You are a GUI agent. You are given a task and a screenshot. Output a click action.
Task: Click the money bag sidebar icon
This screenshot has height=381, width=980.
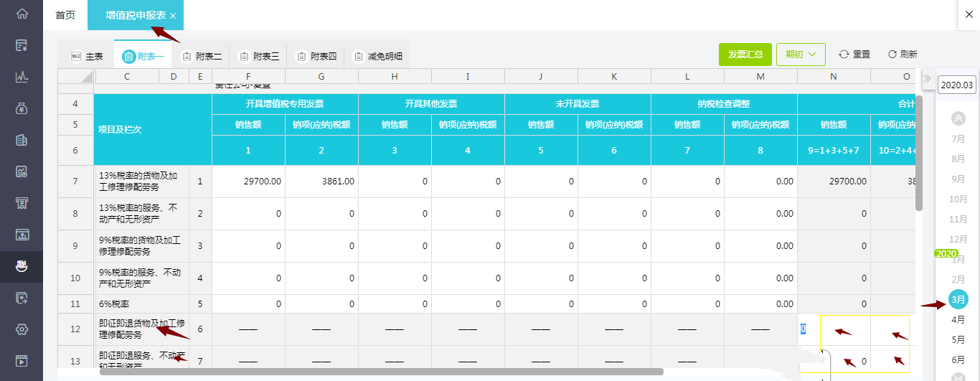[22, 108]
